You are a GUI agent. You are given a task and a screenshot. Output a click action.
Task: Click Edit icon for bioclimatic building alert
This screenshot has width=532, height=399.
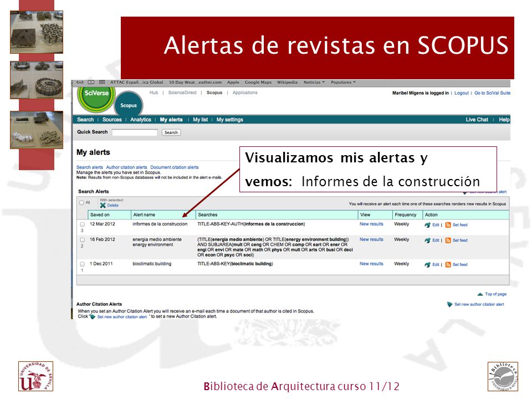[x=427, y=265]
